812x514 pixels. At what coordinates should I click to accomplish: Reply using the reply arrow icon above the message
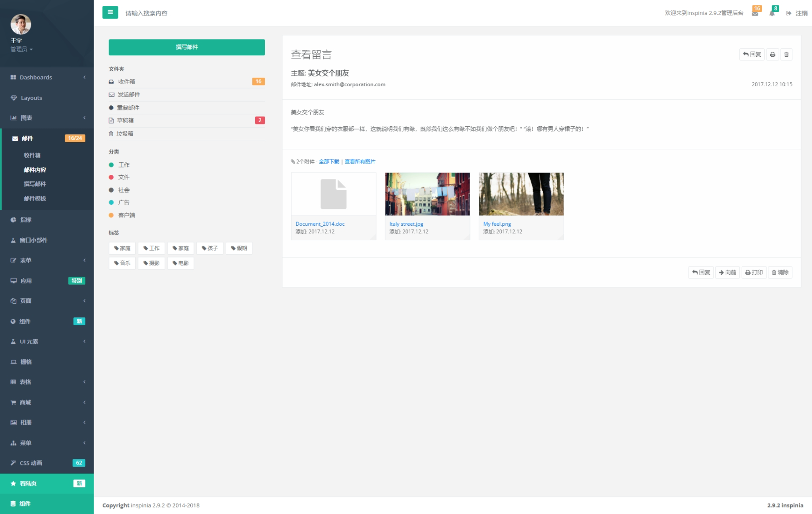pyautogui.click(x=752, y=54)
